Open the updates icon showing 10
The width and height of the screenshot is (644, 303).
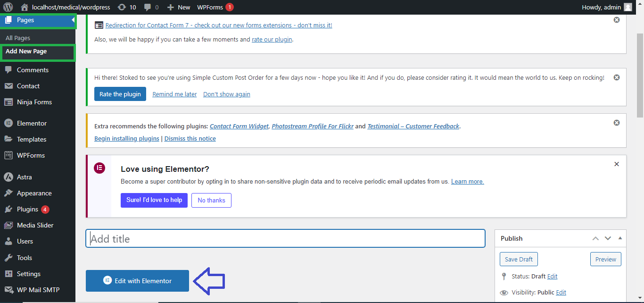point(122,7)
